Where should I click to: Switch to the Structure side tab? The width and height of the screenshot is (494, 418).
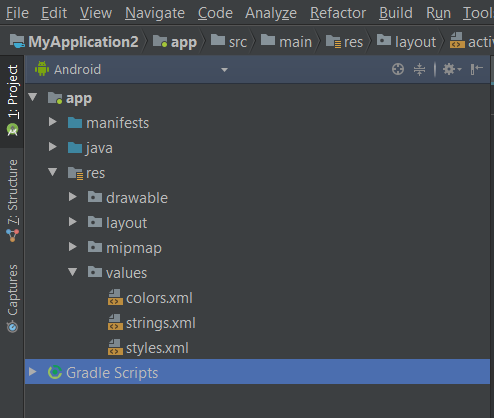pos(13,201)
